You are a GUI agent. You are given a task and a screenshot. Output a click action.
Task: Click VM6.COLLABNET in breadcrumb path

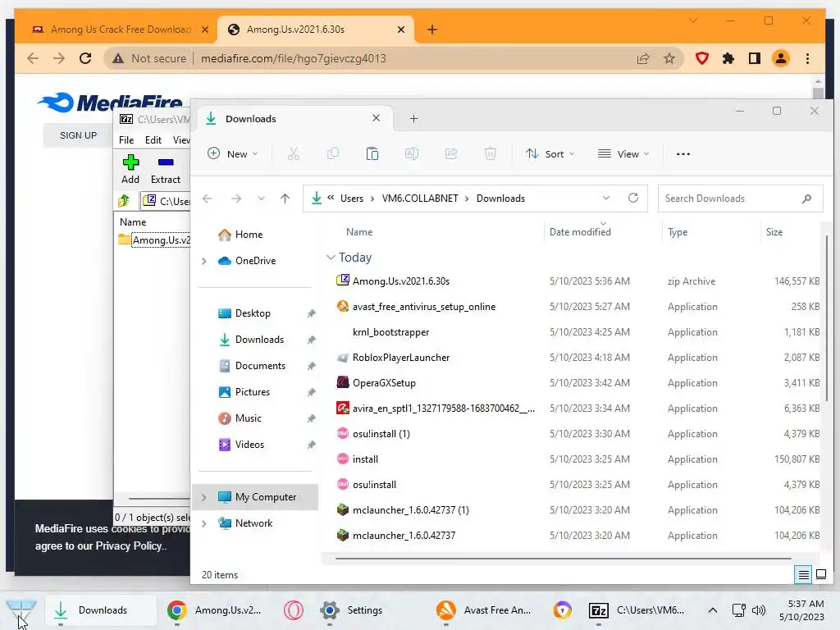(x=420, y=199)
